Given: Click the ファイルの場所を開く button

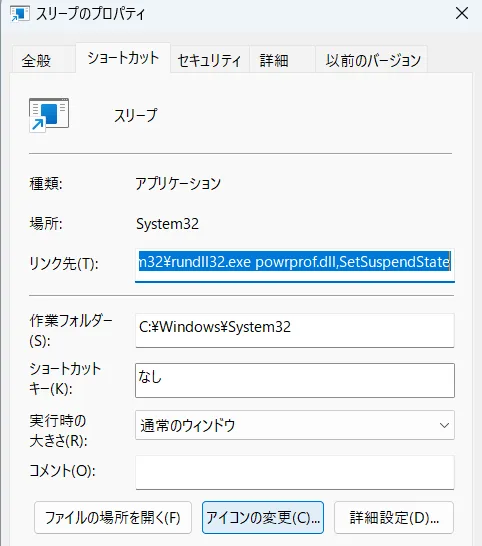Looking at the screenshot, I should pyautogui.click(x=113, y=517).
